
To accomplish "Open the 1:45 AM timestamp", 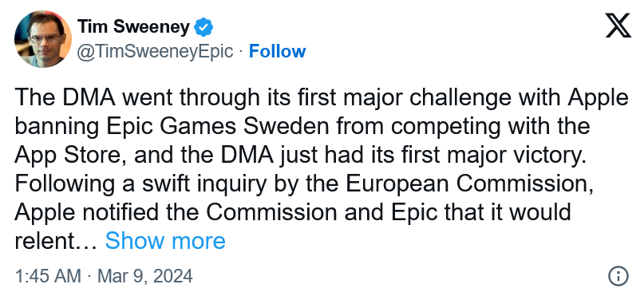I will tap(48, 276).
